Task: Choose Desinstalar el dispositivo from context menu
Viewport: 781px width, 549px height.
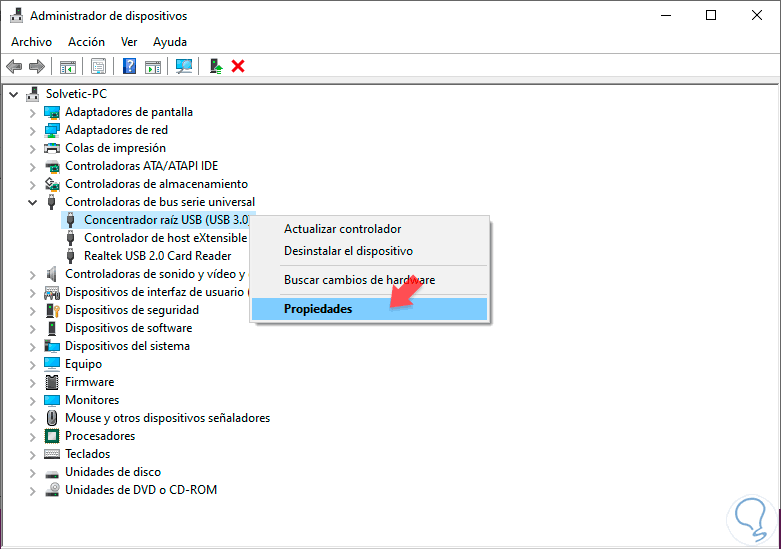Action: pyautogui.click(x=370, y=251)
